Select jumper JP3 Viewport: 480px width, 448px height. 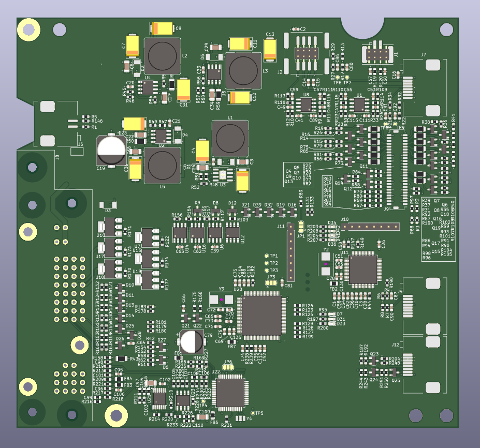click(x=271, y=283)
